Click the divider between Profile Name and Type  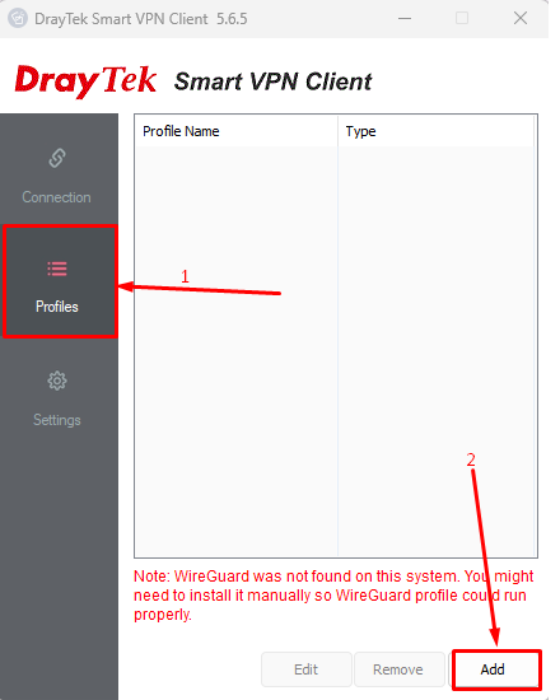(x=338, y=131)
